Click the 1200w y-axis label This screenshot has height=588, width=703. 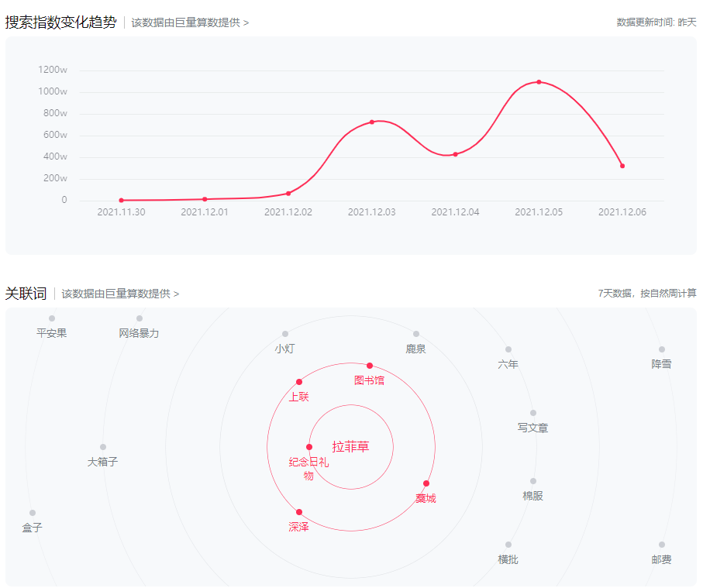(53, 70)
